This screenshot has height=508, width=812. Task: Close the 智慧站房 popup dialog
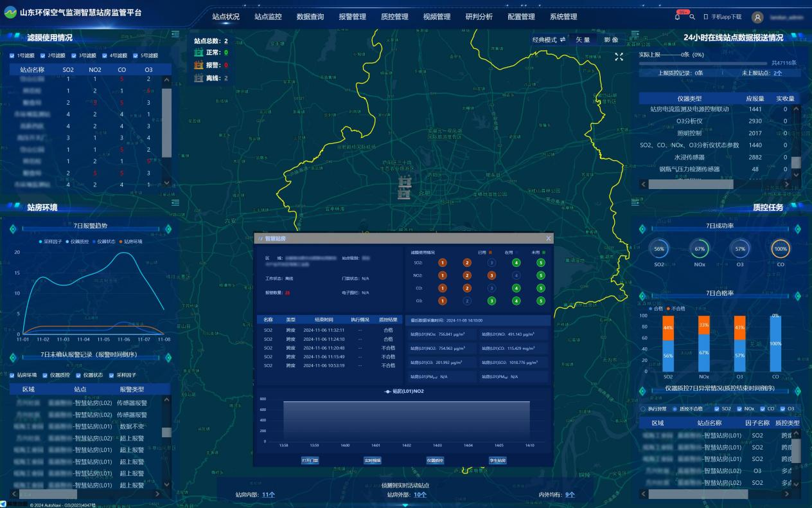tap(548, 239)
